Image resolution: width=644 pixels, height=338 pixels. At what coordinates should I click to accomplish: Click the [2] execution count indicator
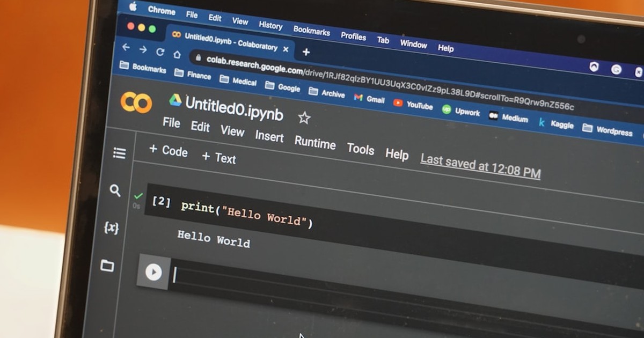[x=161, y=201]
